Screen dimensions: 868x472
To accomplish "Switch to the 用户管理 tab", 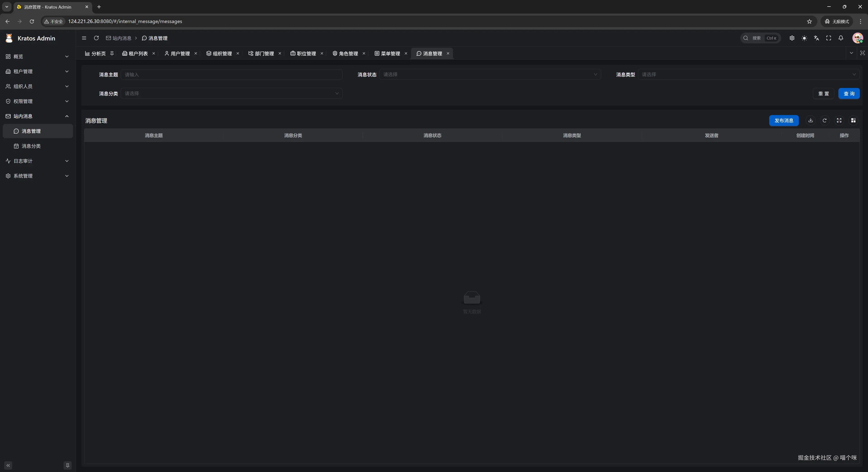I will [x=177, y=54].
